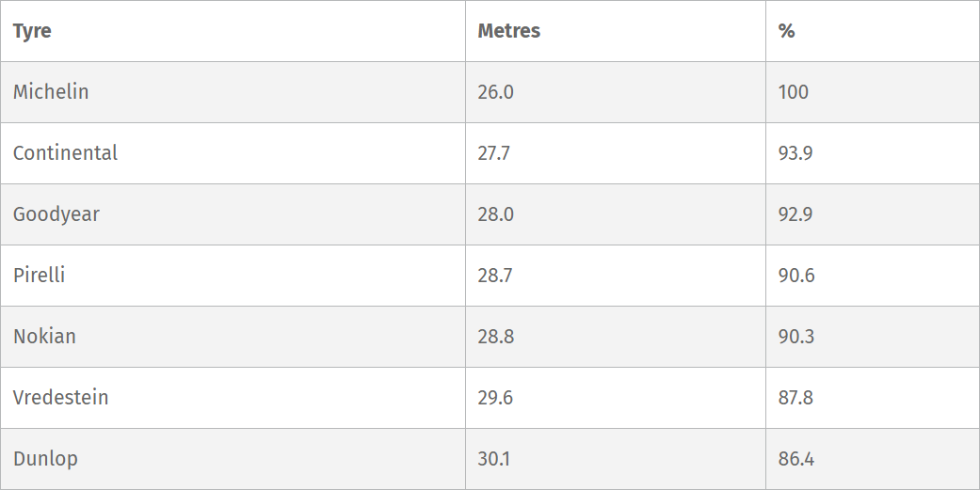Click the Tyre column header
Viewport: 980px width, 490px height.
[32, 31]
